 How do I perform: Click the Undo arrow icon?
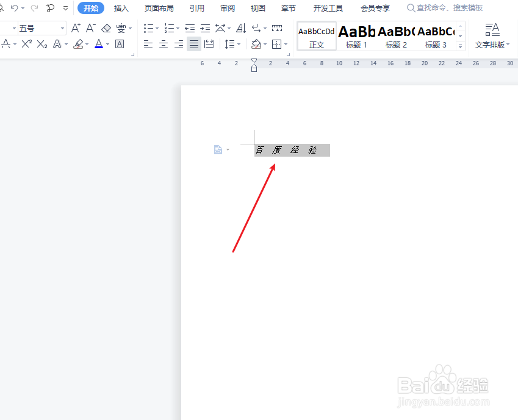click(14, 8)
